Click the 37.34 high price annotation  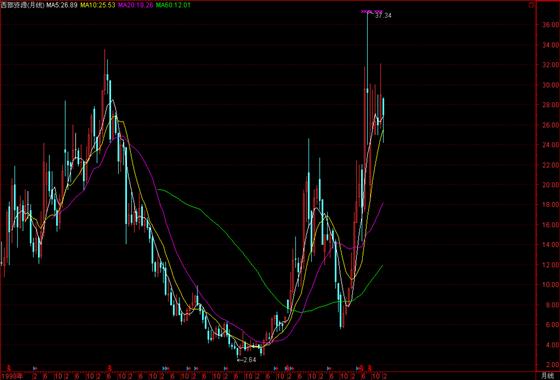pyautogui.click(x=383, y=16)
